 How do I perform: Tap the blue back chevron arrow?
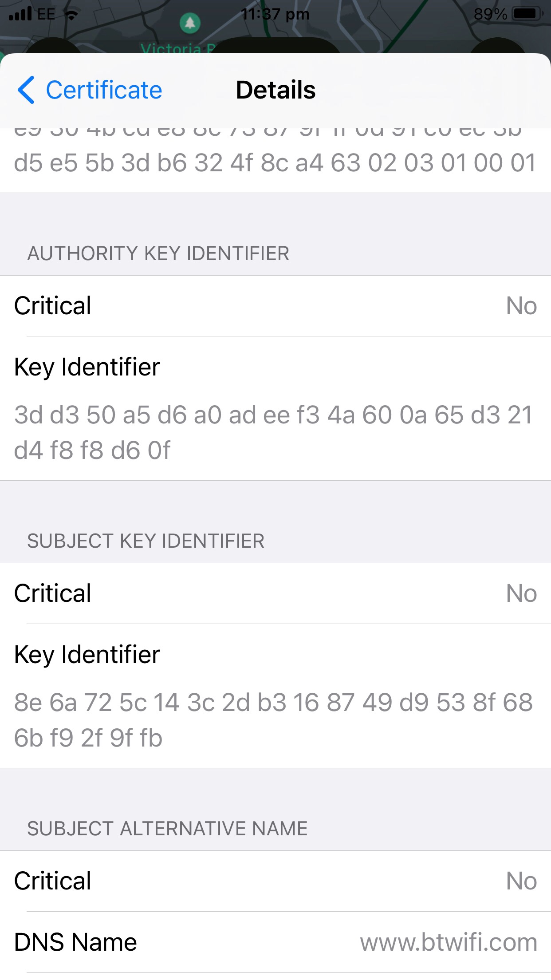pyautogui.click(x=26, y=90)
